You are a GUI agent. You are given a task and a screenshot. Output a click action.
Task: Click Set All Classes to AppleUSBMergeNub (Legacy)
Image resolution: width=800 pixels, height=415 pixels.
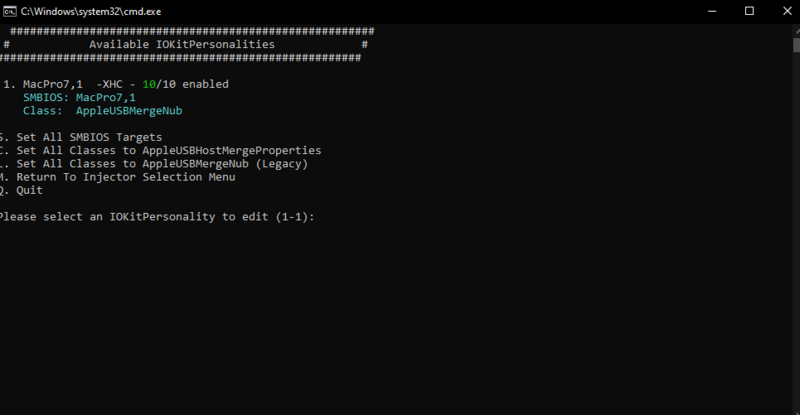point(158,163)
